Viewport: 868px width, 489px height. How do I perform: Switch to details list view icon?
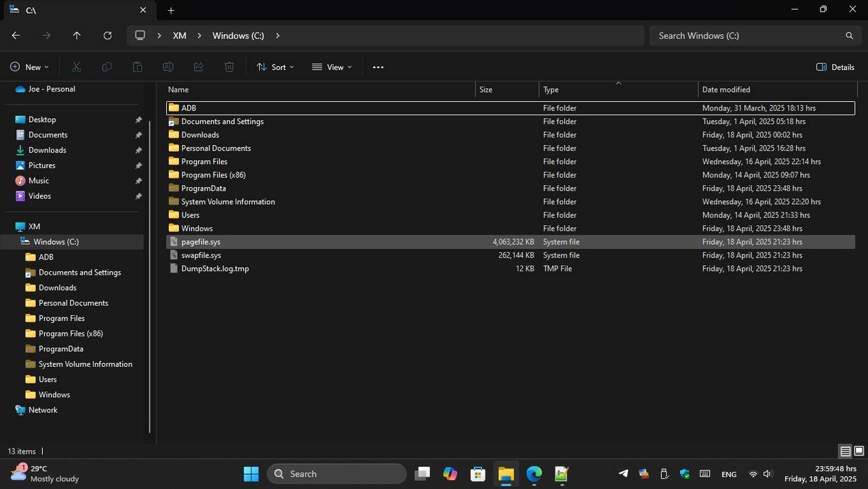click(x=845, y=451)
